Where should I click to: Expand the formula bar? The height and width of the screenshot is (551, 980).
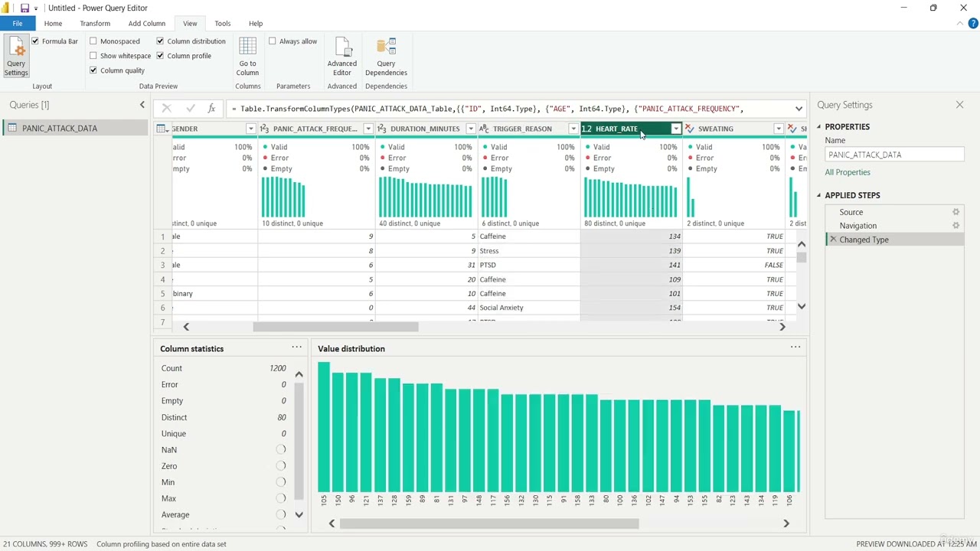(x=799, y=109)
